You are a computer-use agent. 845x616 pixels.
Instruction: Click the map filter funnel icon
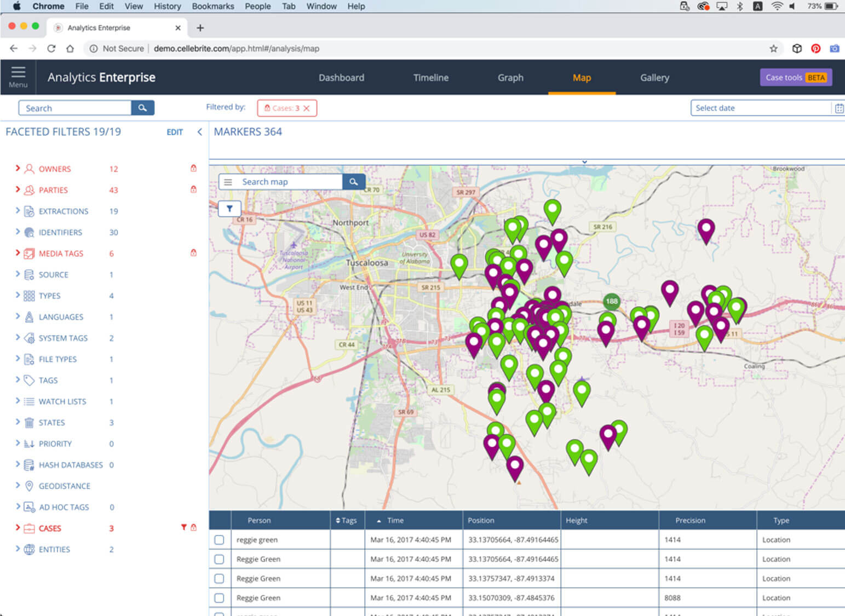pos(229,209)
